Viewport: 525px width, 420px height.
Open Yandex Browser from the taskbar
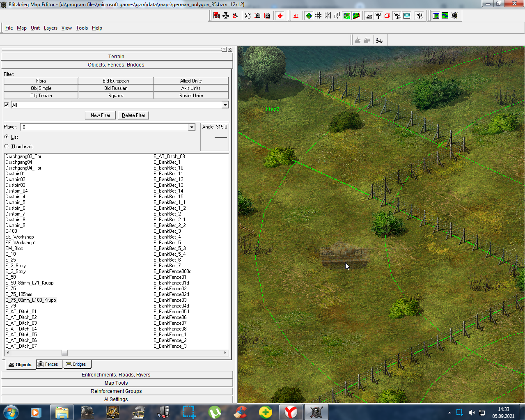[x=291, y=412]
